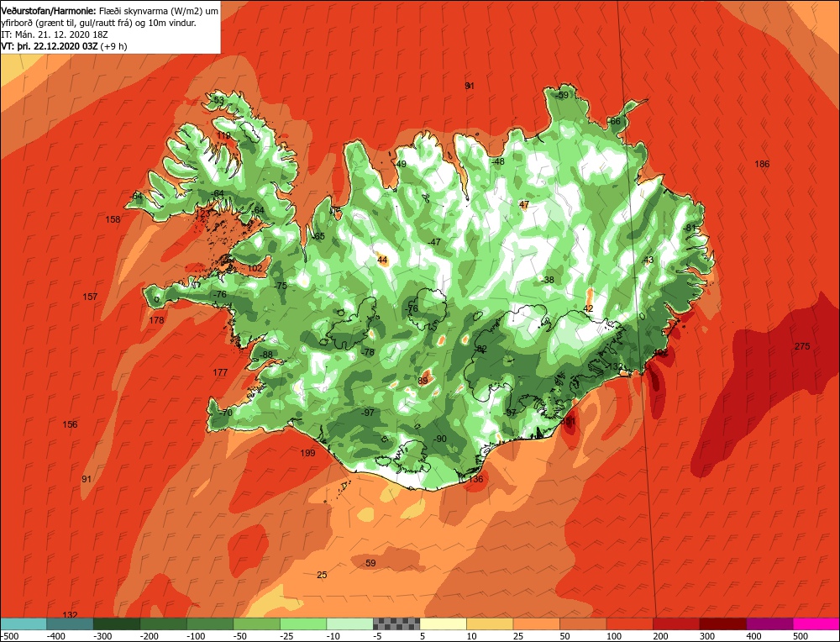
Task: Click the legend label 400
Action: (x=753, y=636)
